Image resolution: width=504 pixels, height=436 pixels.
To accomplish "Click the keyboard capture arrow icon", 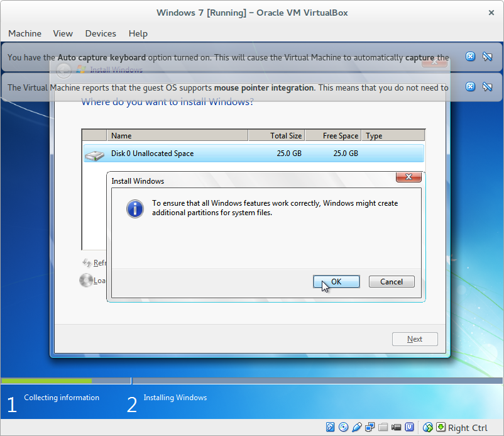I will (x=441, y=427).
